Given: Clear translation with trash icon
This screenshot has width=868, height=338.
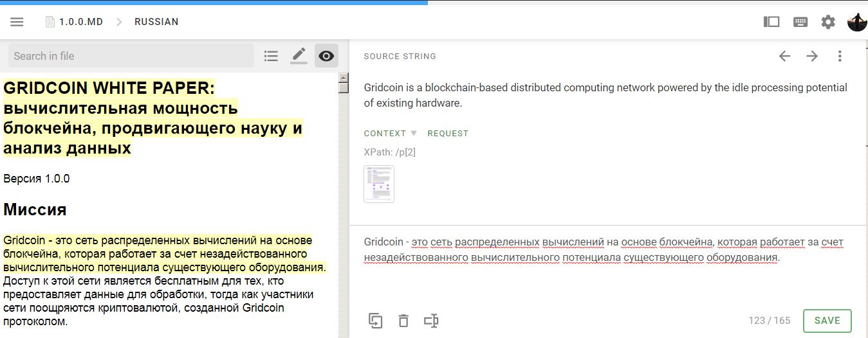Looking at the screenshot, I should tap(403, 320).
